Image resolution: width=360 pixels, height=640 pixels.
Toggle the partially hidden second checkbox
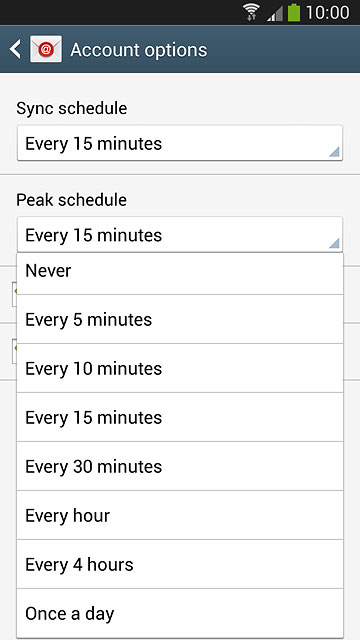14,351
